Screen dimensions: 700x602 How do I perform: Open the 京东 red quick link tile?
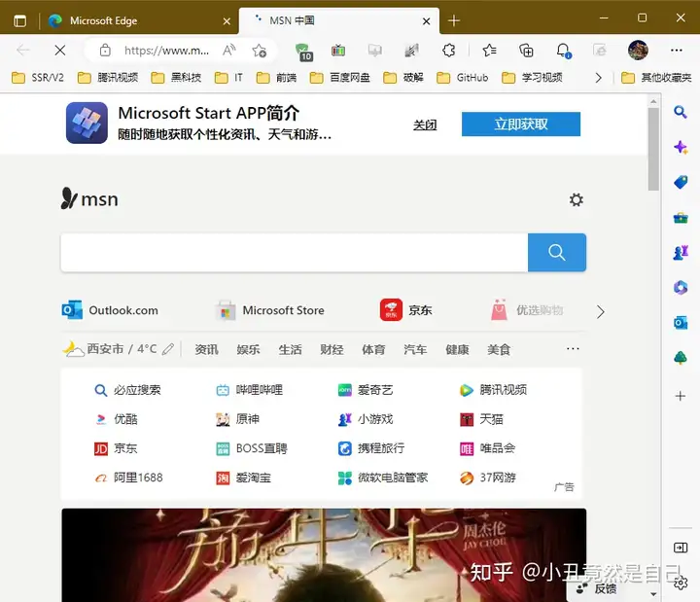(405, 310)
